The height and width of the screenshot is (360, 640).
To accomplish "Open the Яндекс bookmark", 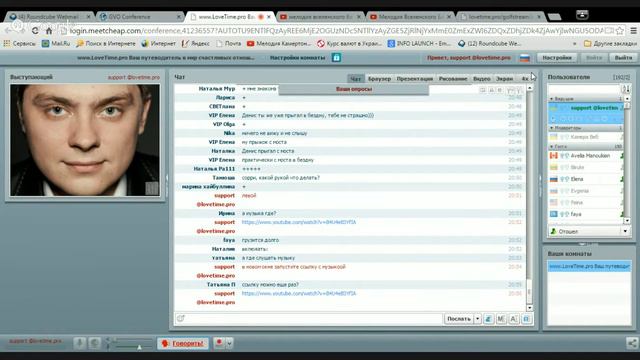I will click(x=196, y=43).
